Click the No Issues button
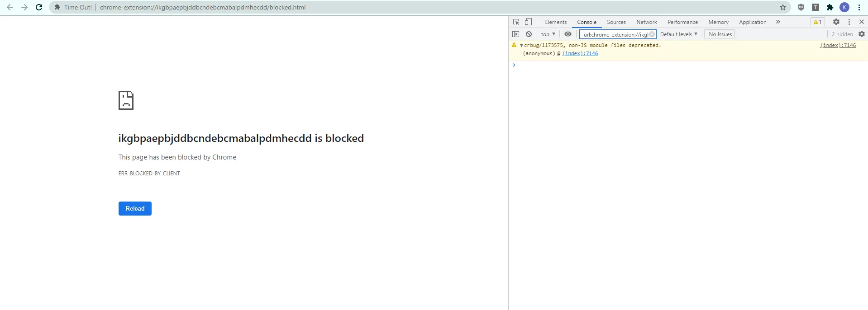The height and width of the screenshot is (310, 868). pyautogui.click(x=720, y=34)
